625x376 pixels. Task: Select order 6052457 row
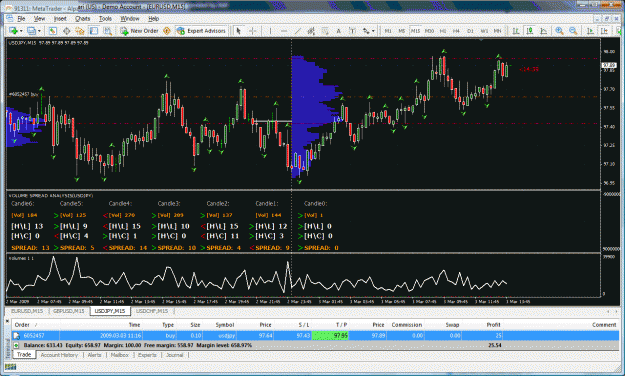[x=315, y=335]
